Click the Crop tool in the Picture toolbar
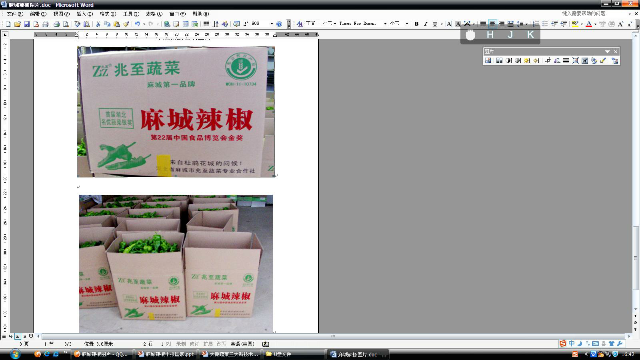 tap(547, 60)
